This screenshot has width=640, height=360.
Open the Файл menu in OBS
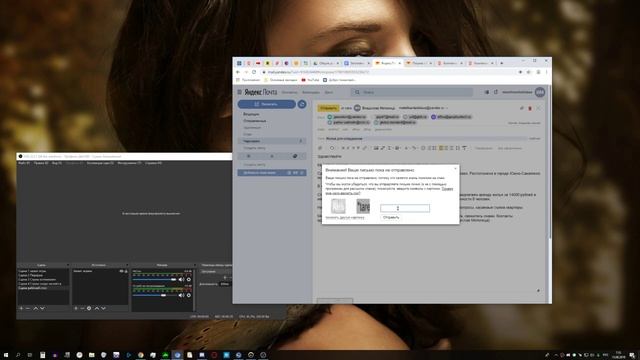[24, 163]
